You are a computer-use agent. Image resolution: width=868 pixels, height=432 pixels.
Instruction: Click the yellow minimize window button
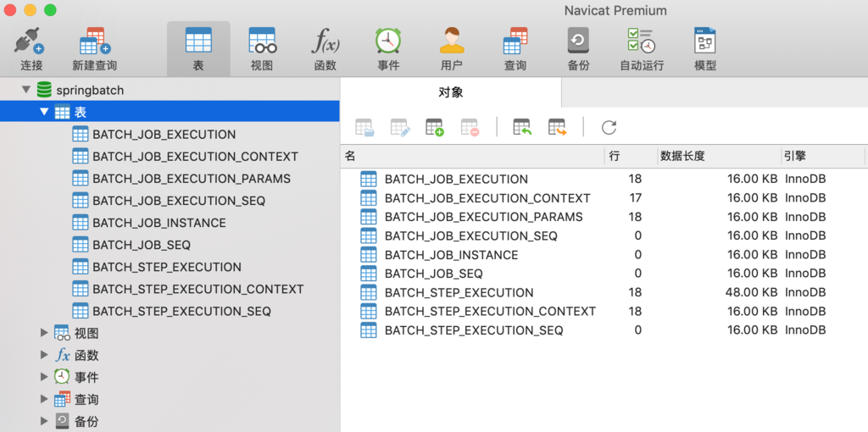tap(30, 10)
